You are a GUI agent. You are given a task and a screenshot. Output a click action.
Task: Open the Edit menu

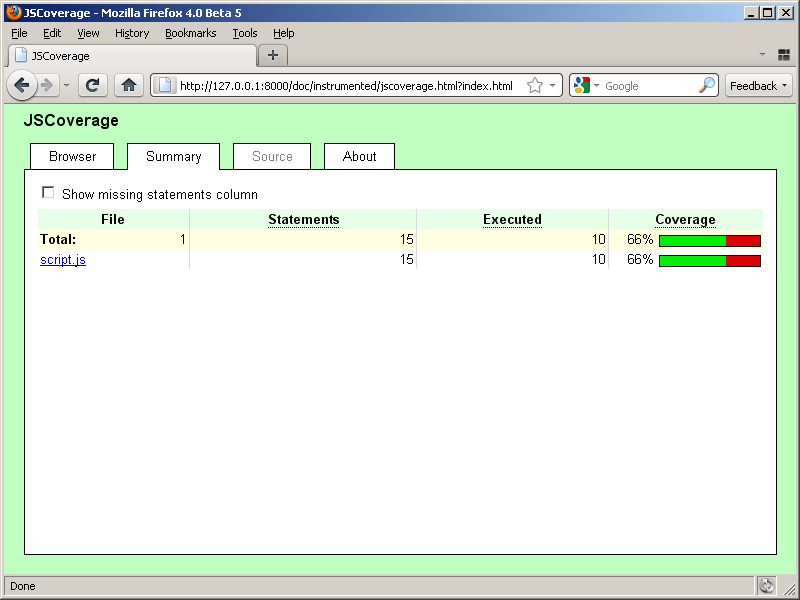click(52, 33)
